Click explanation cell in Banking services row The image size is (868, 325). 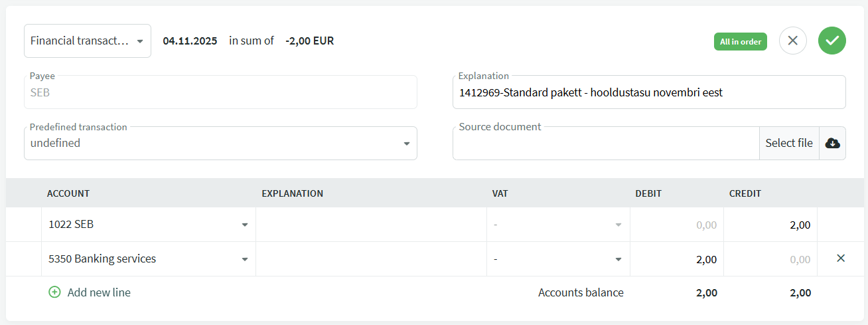coord(371,259)
